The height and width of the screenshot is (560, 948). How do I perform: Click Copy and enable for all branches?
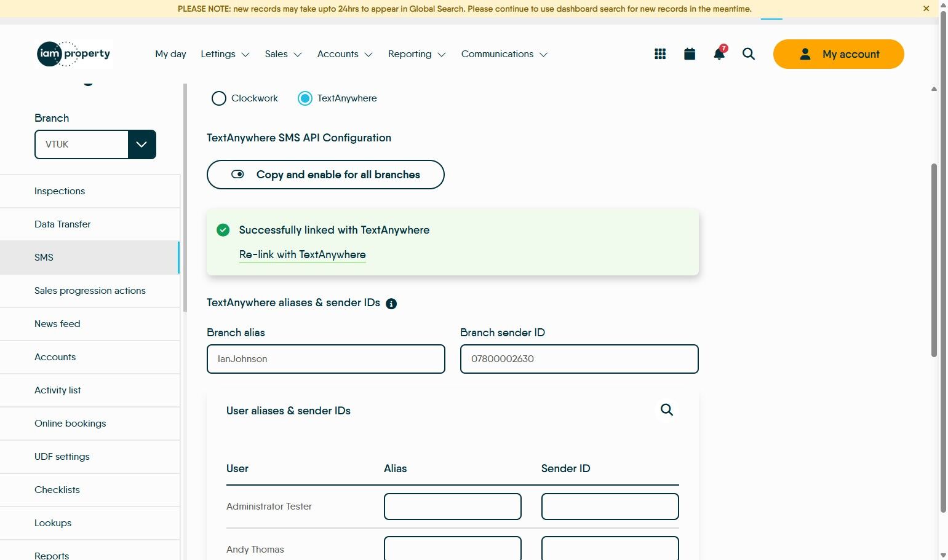point(325,175)
